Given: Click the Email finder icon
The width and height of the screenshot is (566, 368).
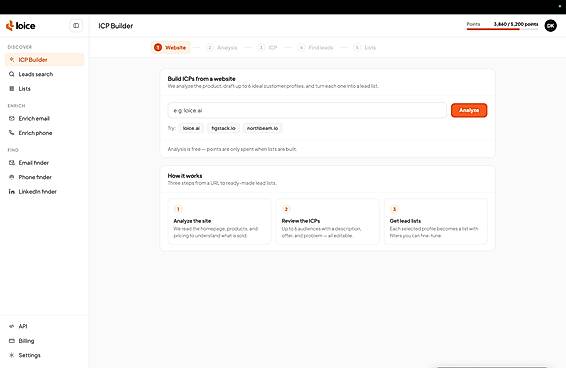Looking at the screenshot, I should coord(12,163).
